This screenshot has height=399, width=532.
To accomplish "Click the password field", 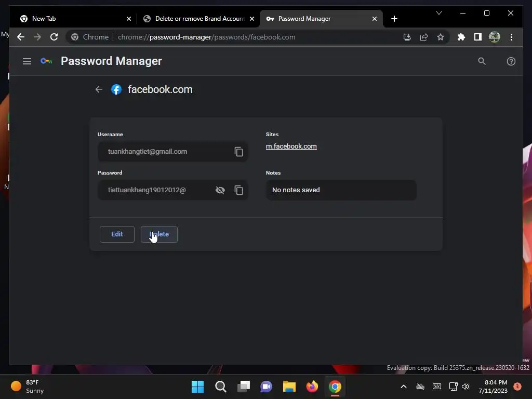I will [x=172, y=190].
